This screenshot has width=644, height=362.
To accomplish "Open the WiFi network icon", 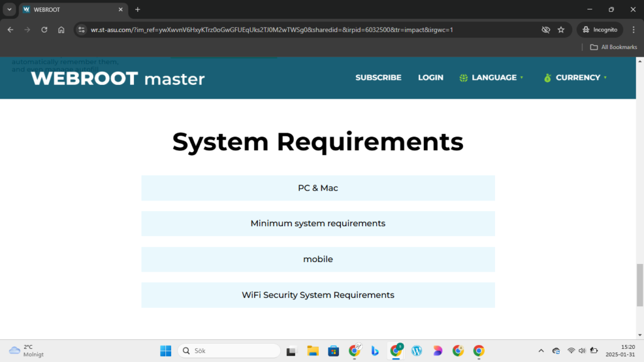I will point(571,351).
